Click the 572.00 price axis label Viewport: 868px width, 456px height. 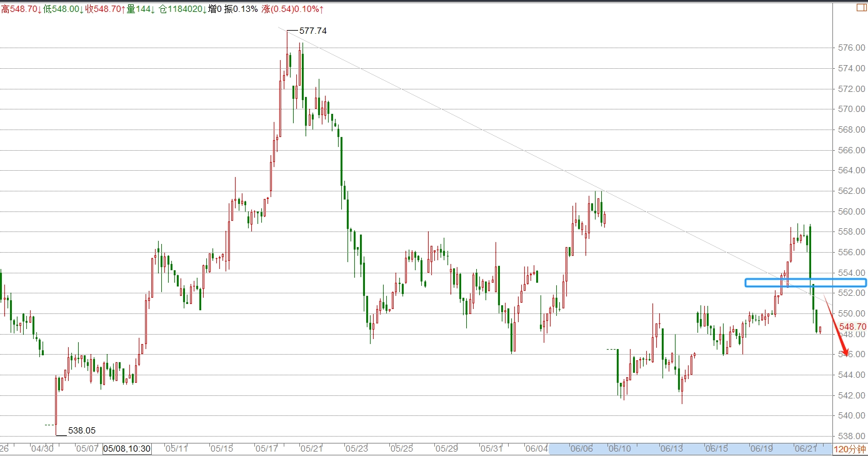coord(852,89)
